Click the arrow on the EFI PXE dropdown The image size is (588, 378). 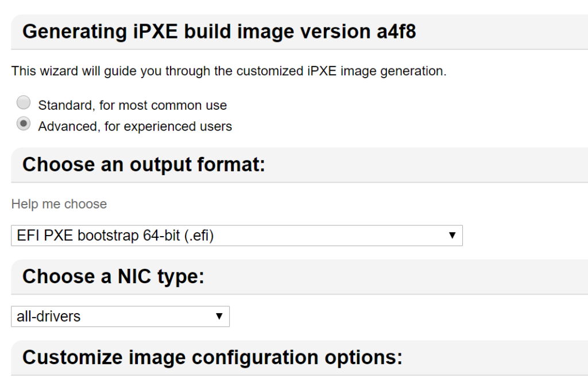tap(452, 236)
